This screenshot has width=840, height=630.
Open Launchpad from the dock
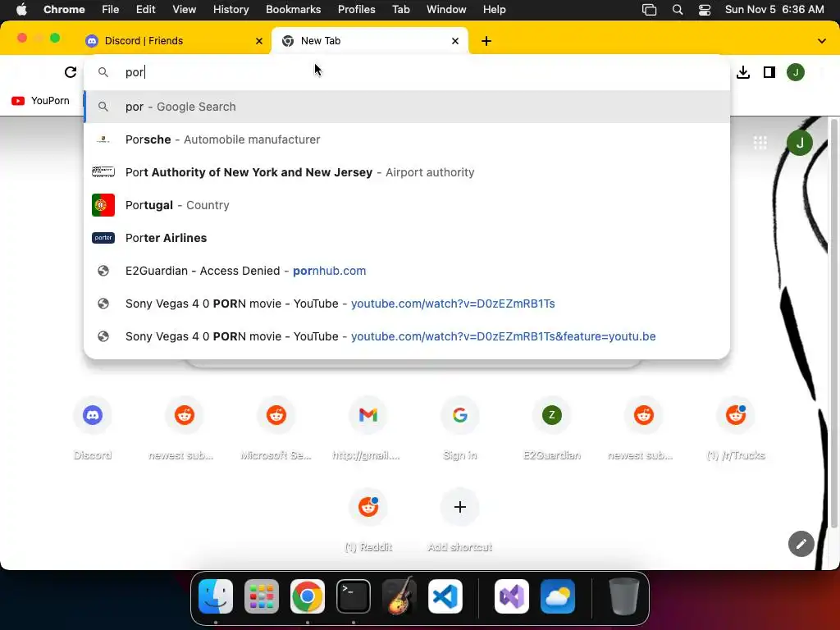pyautogui.click(x=262, y=596)
